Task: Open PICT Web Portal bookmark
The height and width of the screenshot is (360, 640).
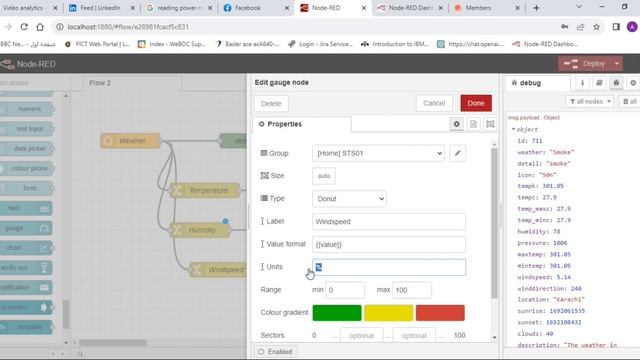Action: [x=98, y=44]
